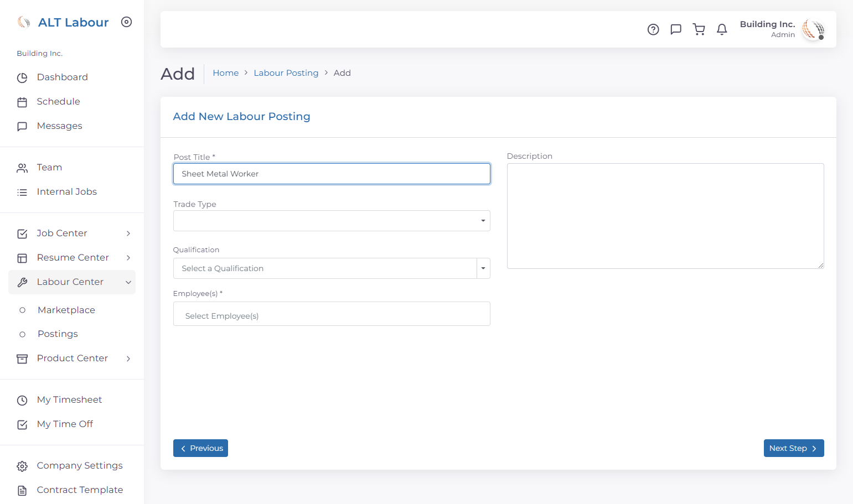Open the Qualification dropdown arrow
The image size is (853, 504).
(483, 268)
